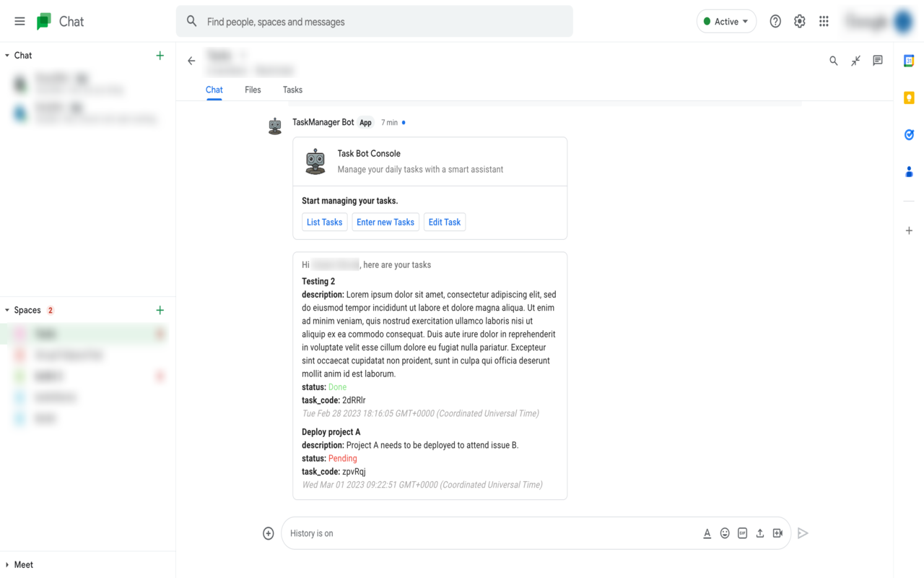
Task: Open the emoji picker in the compose bar
Action: (x=725, y=532)
